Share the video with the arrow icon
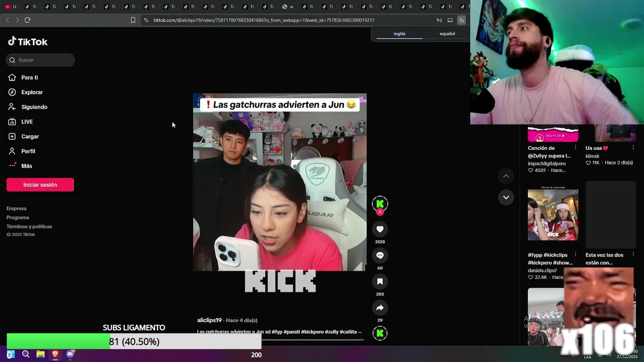 pyautogui.click(x=380, y=308)
